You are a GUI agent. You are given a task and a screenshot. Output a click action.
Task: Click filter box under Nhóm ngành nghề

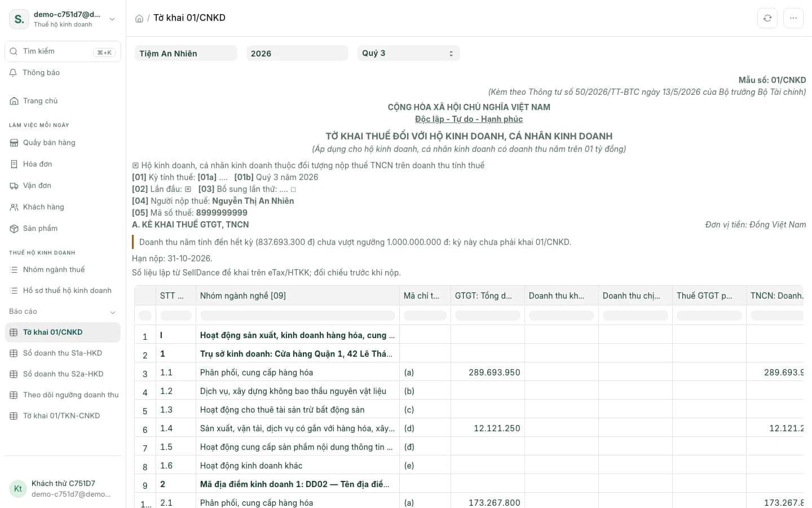pyautogui.click(x=297, y=316)
